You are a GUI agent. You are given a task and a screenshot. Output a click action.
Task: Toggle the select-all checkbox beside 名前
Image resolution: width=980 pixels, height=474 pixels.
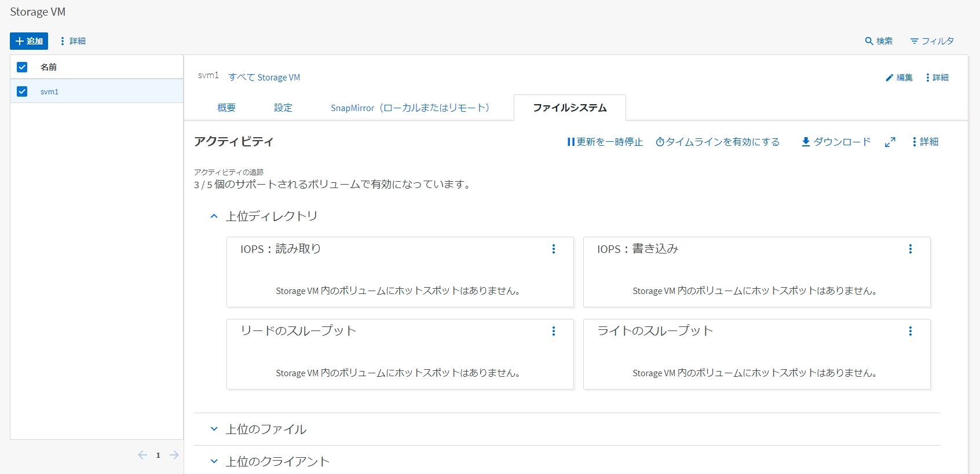(x=22, y=67)
